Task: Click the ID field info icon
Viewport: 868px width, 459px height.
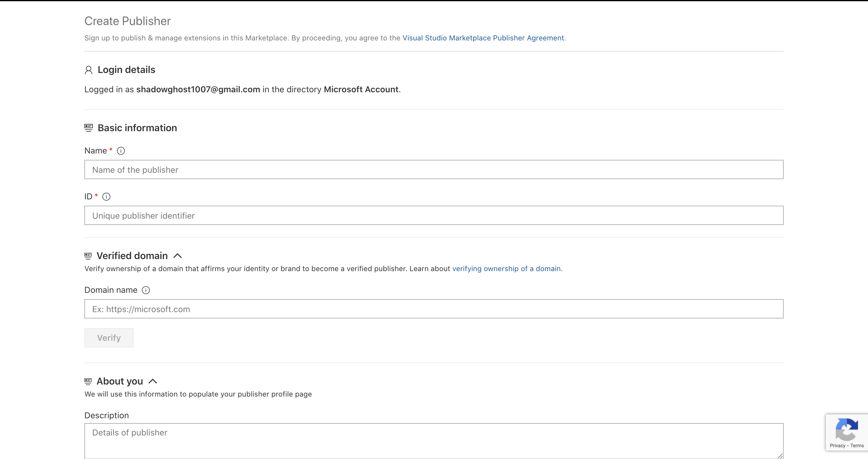Action: 106,197
